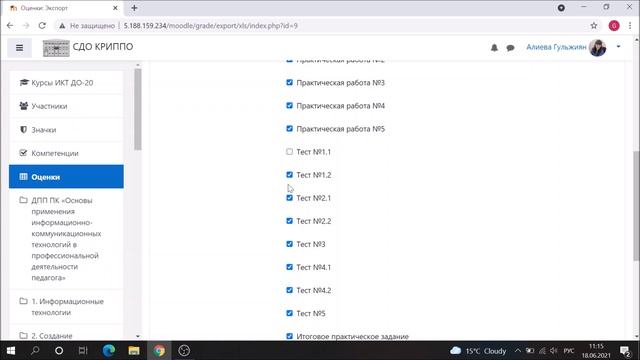Bookmark this page with star icon

594,26
